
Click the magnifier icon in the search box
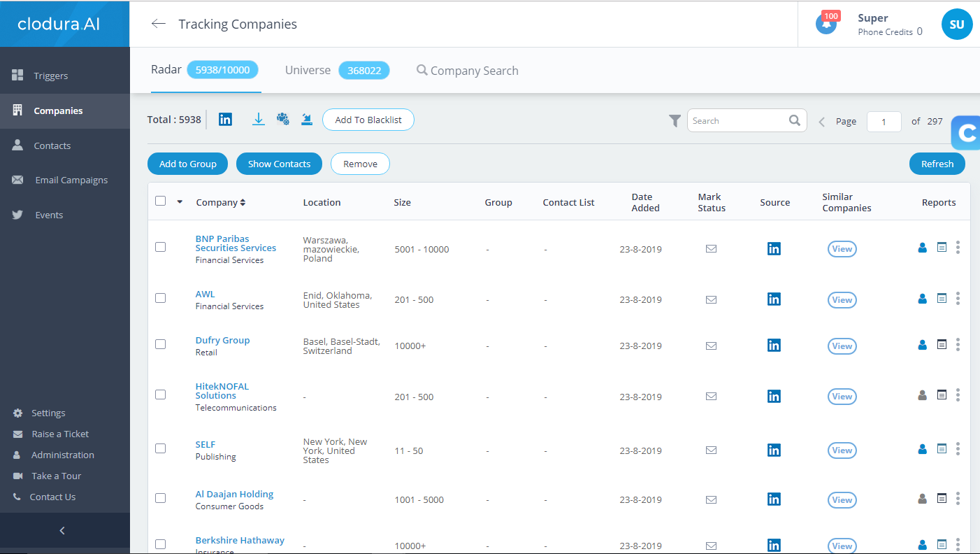(795, 120)
